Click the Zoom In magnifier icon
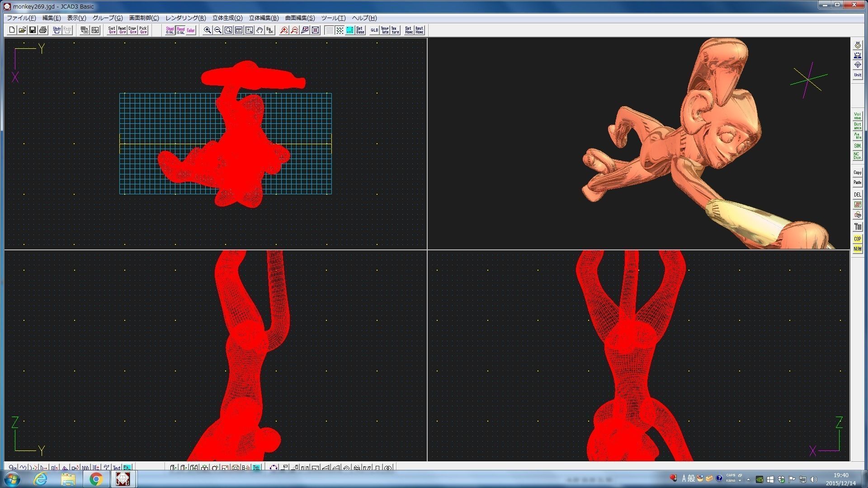The width and height of the screenshot is (868, 488). click(x=208, y=30)
